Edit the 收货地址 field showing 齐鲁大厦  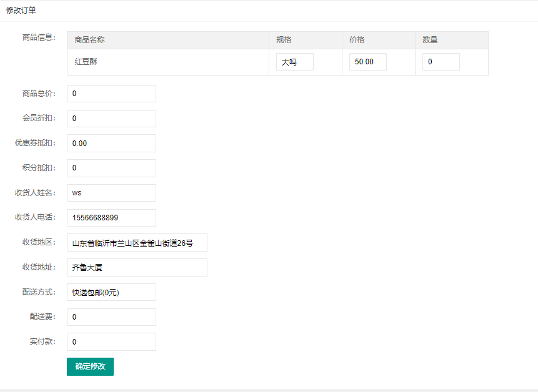(137, 267)
